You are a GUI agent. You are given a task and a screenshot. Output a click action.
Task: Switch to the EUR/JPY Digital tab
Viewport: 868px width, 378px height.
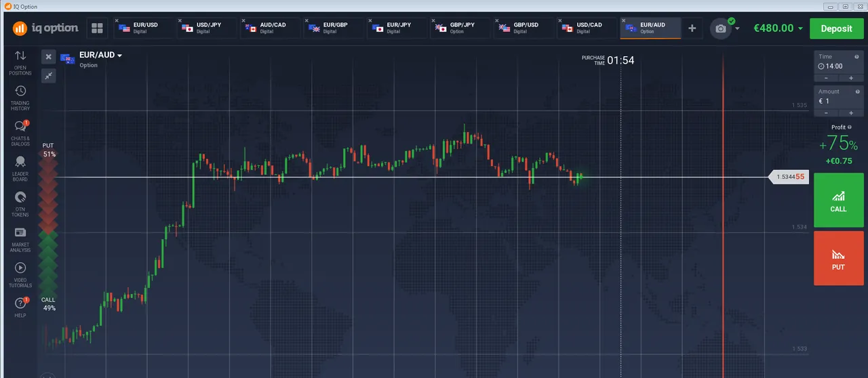(x=397, y=28)
